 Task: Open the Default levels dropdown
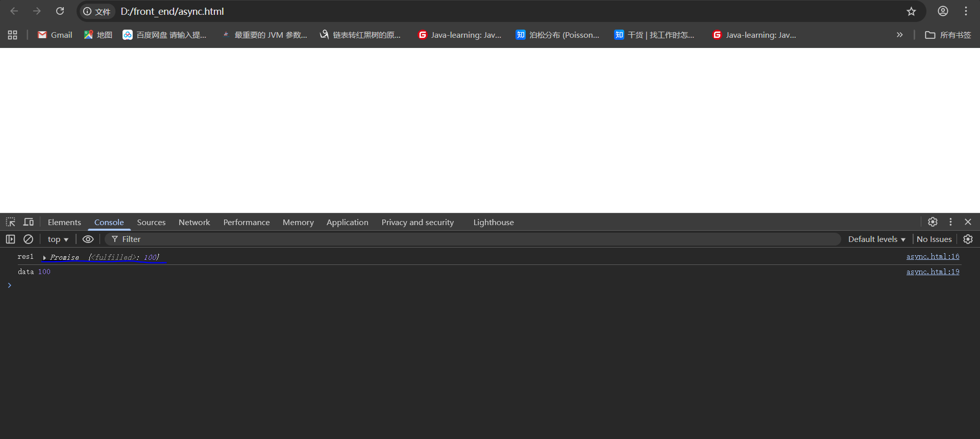(x=876, y=239)
